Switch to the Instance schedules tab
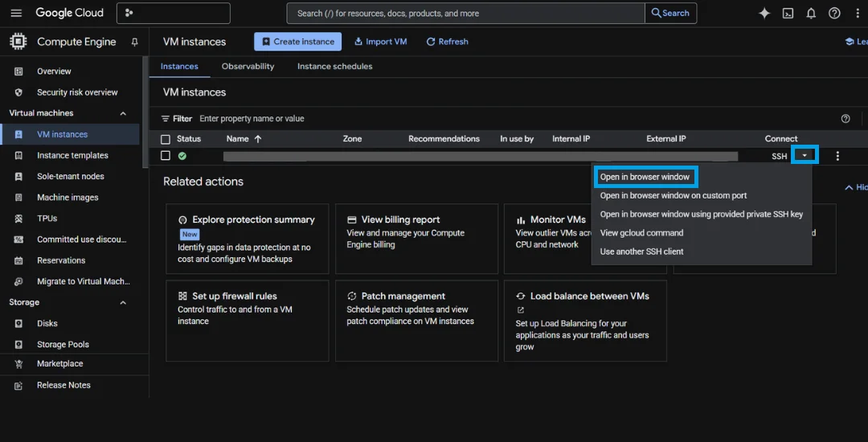This screenshot has width=868, height=442. click(x=335, y=67)
